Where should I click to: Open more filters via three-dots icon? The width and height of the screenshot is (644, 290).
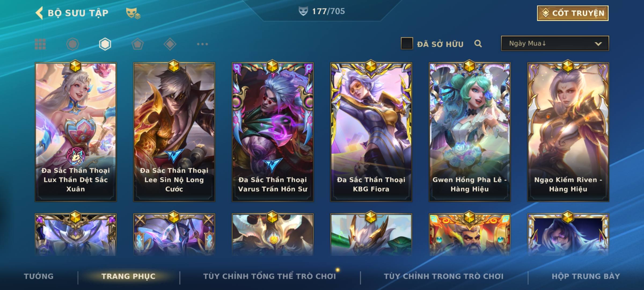(202, 44)
